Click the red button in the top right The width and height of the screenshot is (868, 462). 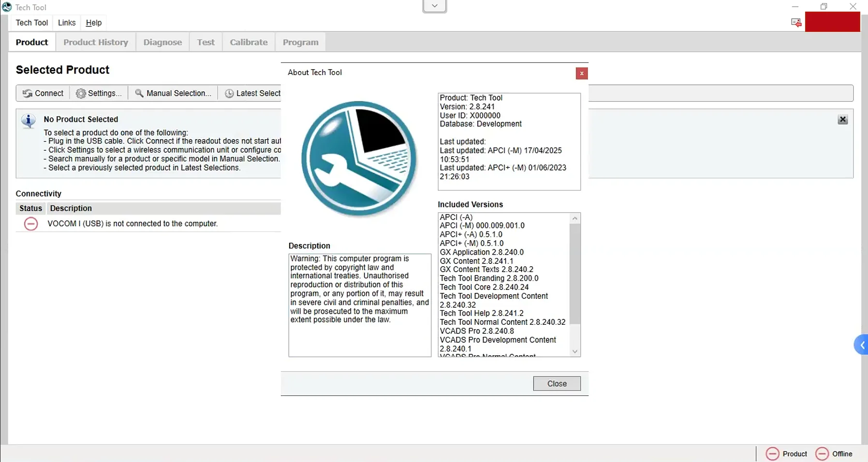coord(832,22)
